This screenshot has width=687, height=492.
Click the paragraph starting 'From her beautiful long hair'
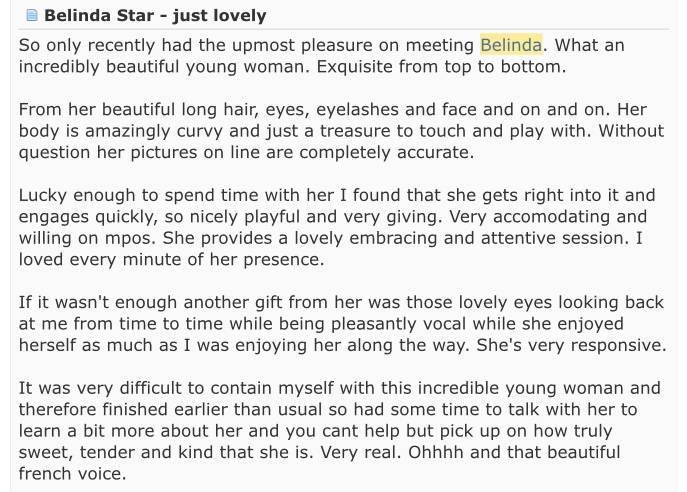click(341, 131)
